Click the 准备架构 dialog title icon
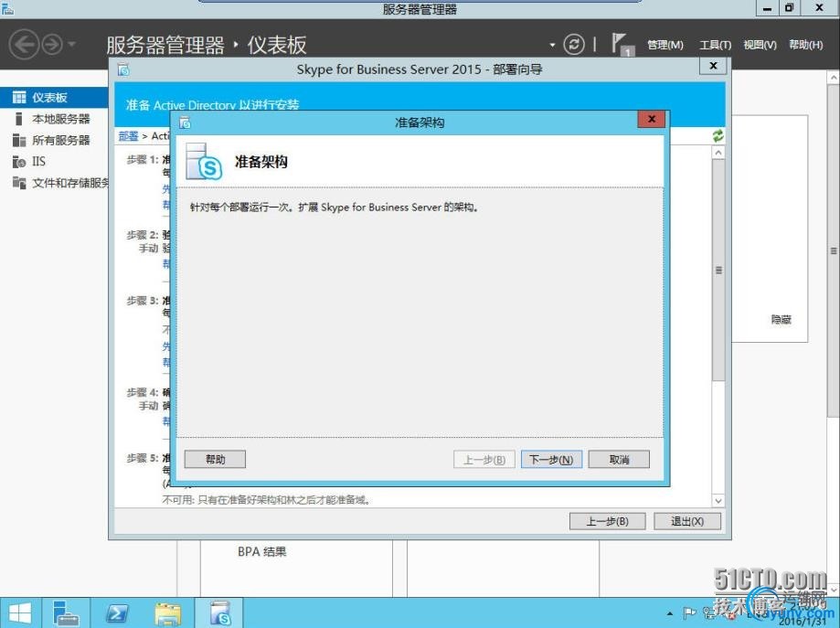 [x=185, y=122]
